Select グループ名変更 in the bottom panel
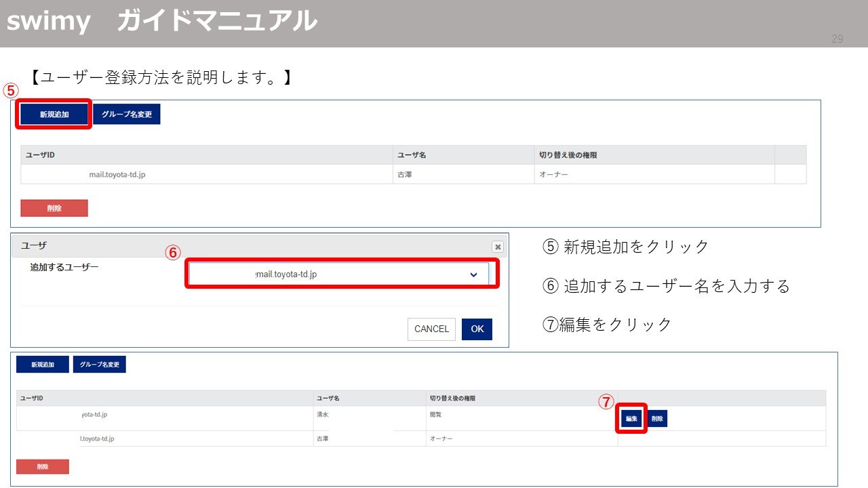868x488 pixels. [100, 364]
